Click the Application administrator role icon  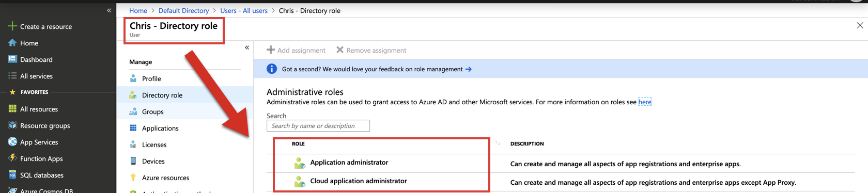(x=300, y=163)
